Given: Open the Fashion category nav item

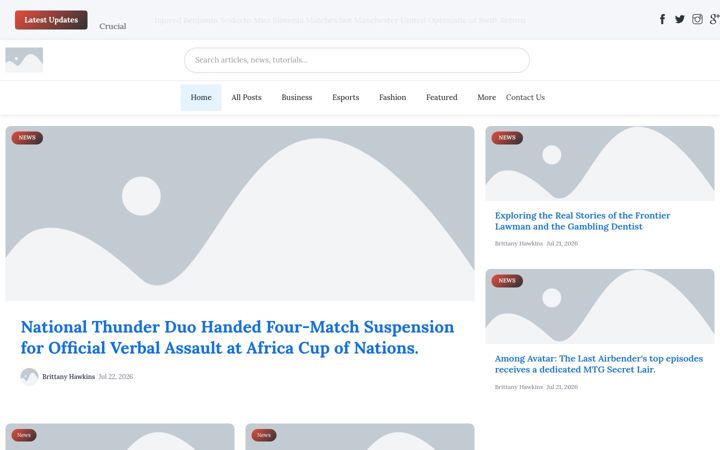Looking at the screenshot, I should coord(393,97).
